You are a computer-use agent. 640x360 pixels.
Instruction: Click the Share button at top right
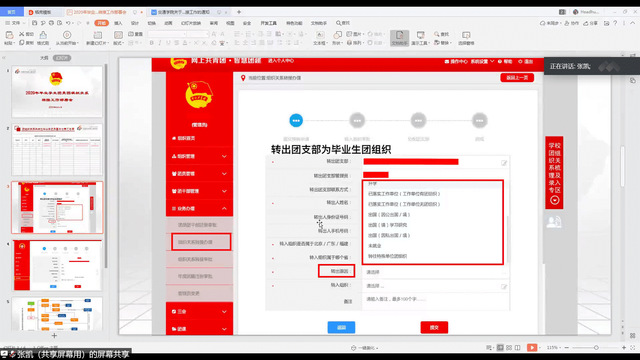[x=591, y=23]
